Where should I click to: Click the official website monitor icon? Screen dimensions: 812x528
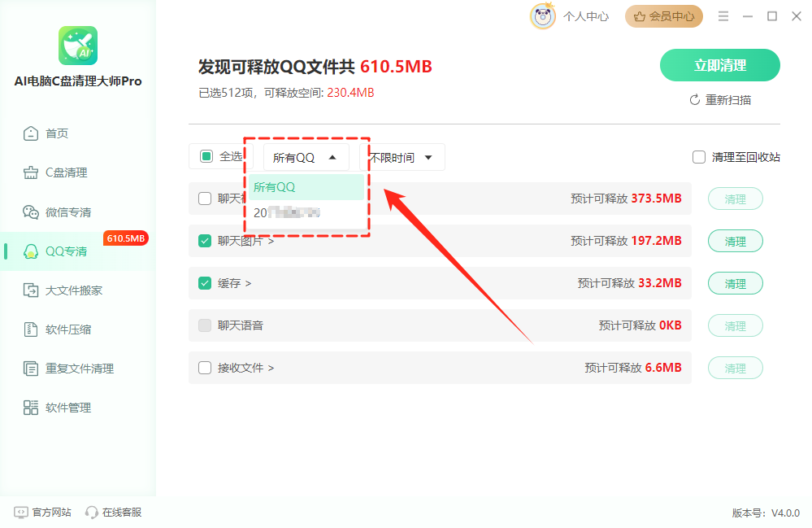pos(20,513)
